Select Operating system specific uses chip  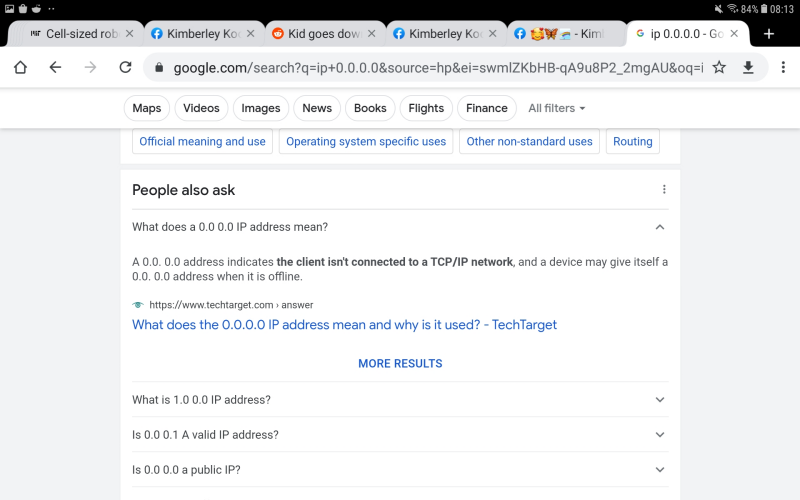(366, 141)
